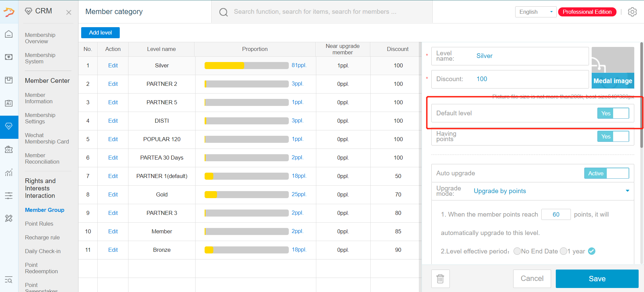This screenshot has height=292, width=644.
Task: Open the inventory box icon in the left rail
Action: (9, 80)
